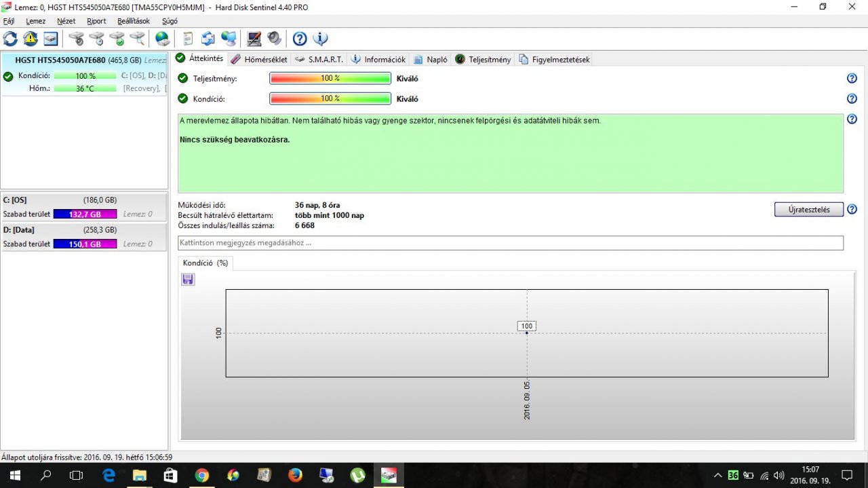Image resolution: width=868 pixels, height=488 pixels.
Task: Click the refresh icon with the yellow warning triangle
Action: [31, 39]
